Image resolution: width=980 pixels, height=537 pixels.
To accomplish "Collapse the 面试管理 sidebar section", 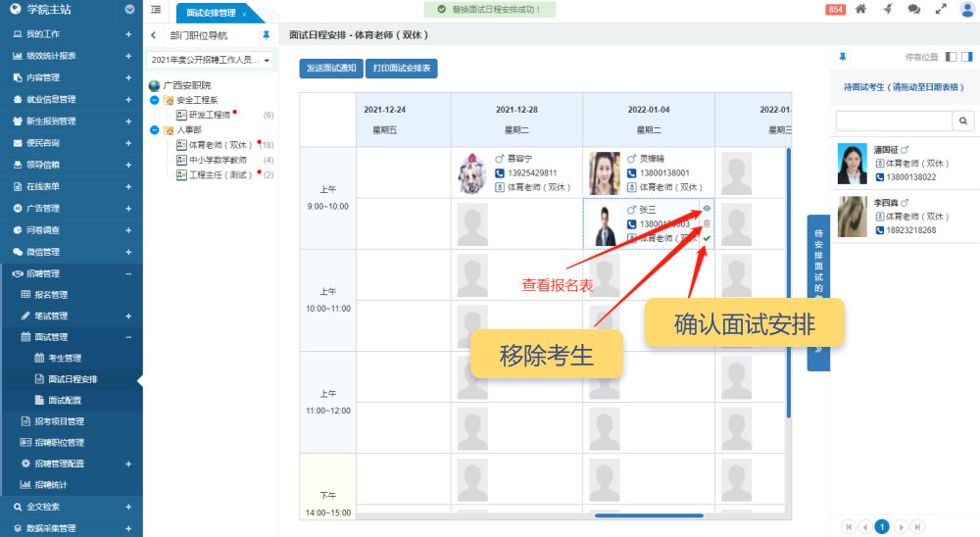I will tap(127, 337).
